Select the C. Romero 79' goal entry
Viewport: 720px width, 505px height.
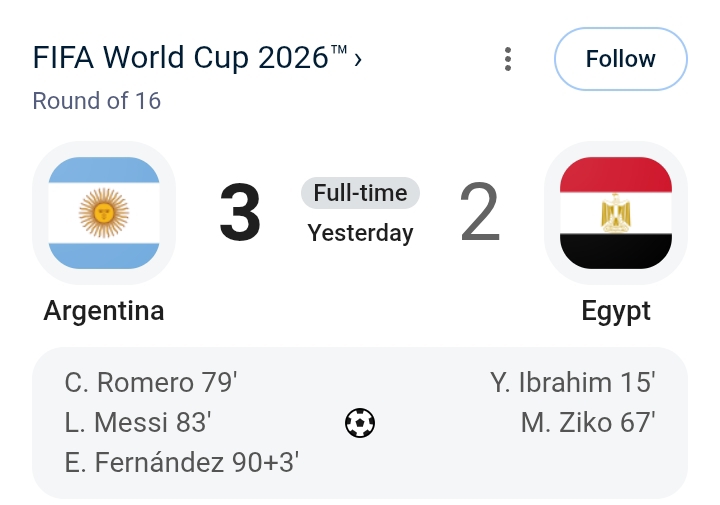tap(151, 382)
